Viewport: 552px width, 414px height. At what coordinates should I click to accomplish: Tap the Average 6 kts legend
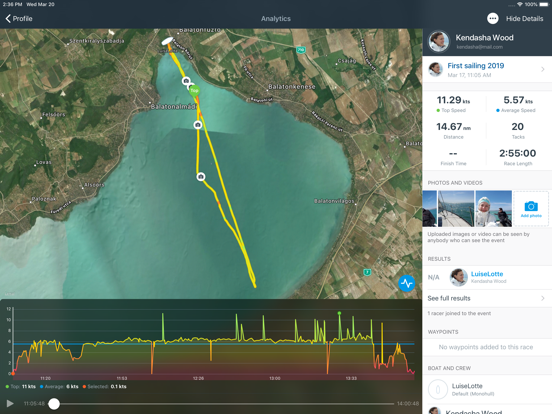click(59, 387)
